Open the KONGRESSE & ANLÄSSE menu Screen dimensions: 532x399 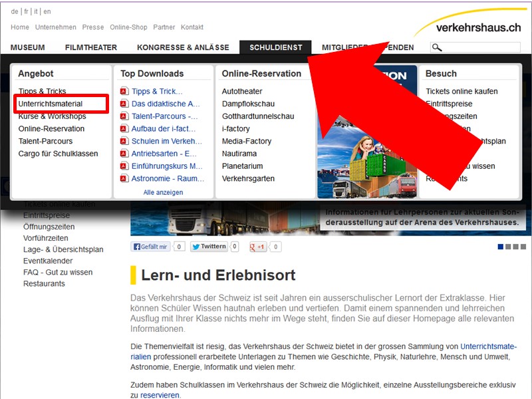(x=183, y=47)
